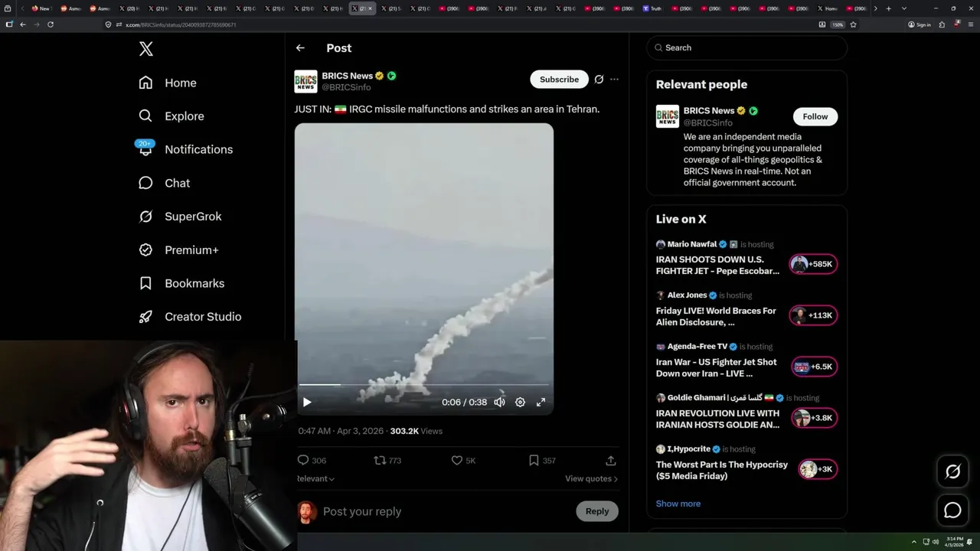Image resolution: width=980 pixels, height=551 pixels.
Task: Mute the video volume icon
Action: pos(499,402)
